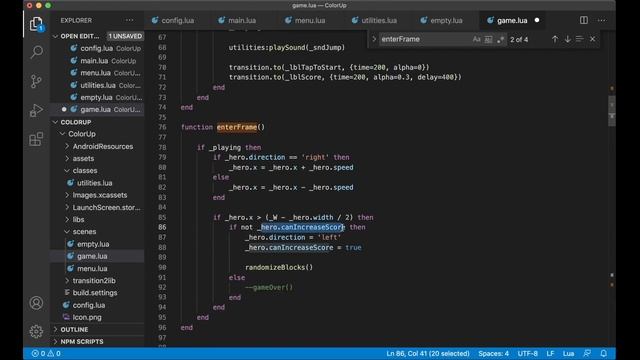Open utilities.lua under classes folder

[97, 183]
